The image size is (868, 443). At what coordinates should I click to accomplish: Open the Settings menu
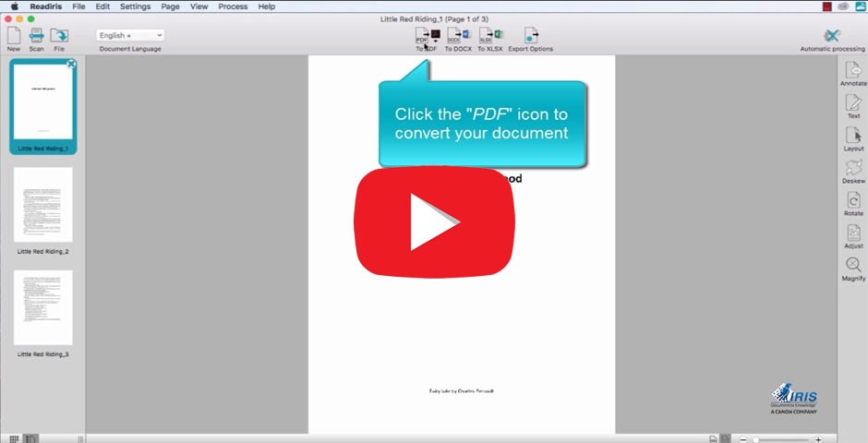point(135,6)
